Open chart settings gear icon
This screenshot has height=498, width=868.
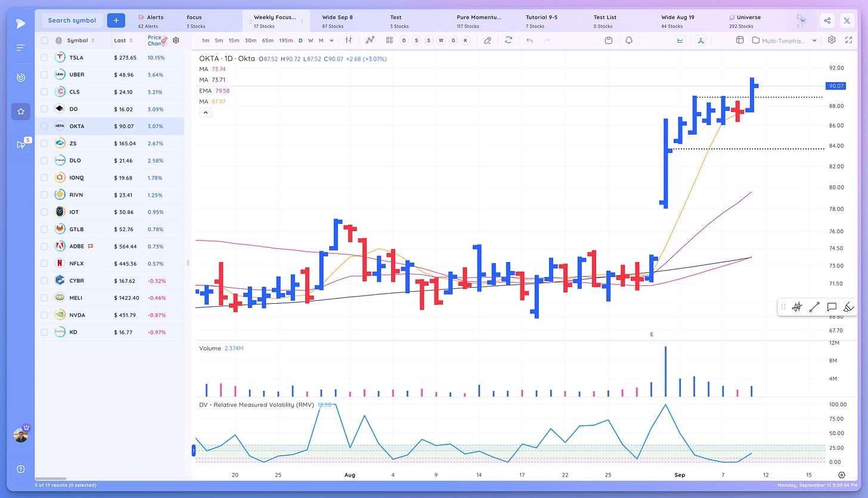[x=832, y=40]
